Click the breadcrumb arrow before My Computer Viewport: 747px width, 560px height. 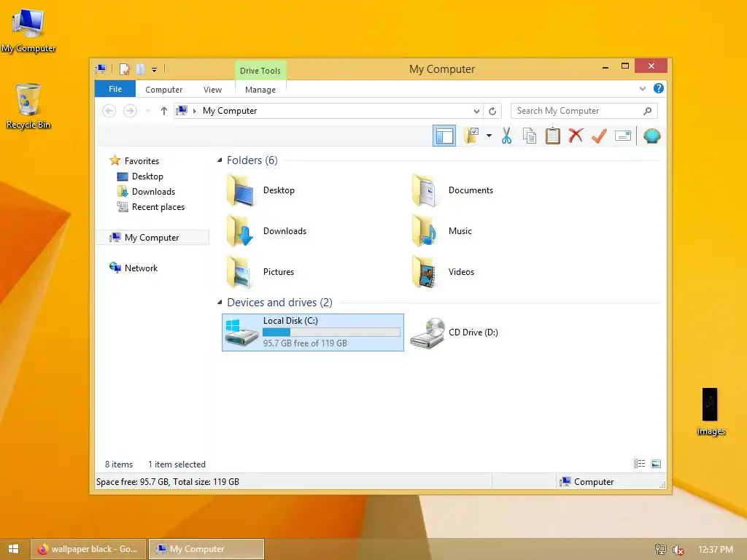(x=194, y=111)
